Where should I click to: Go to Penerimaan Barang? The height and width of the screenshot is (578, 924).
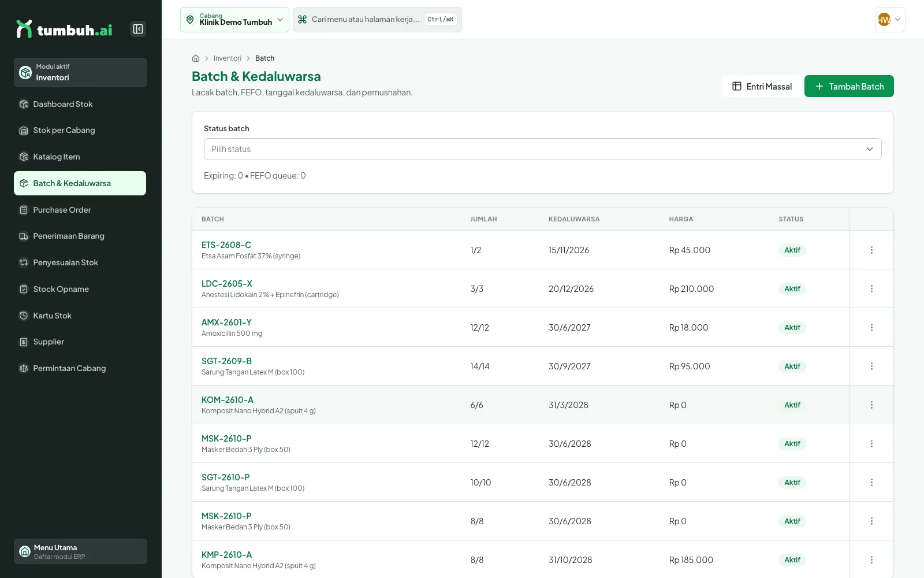80,236
